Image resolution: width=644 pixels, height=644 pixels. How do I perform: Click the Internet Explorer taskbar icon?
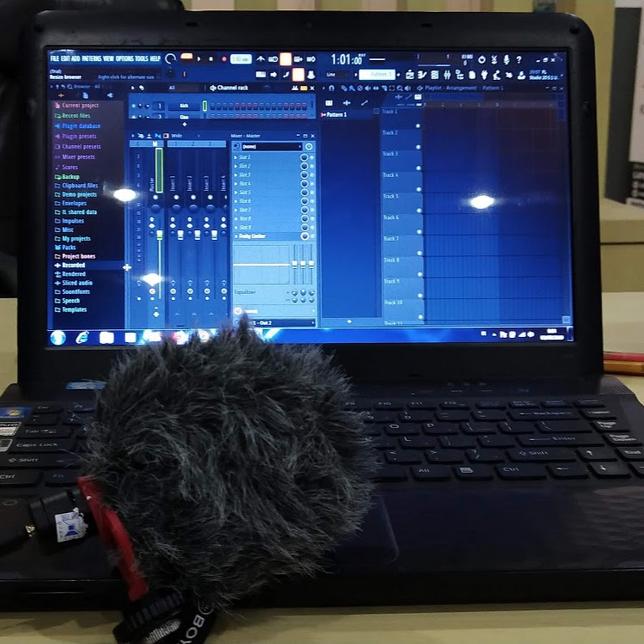coord(82,336)
